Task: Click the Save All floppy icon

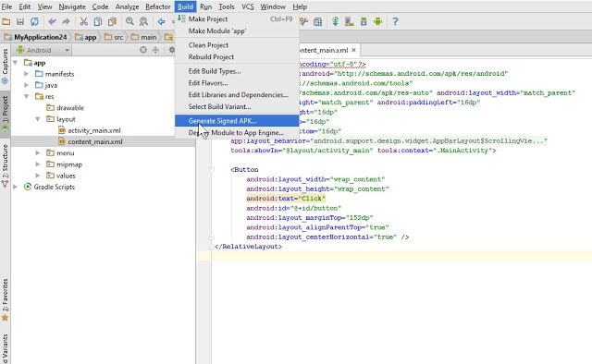Action: click(20, 21)
